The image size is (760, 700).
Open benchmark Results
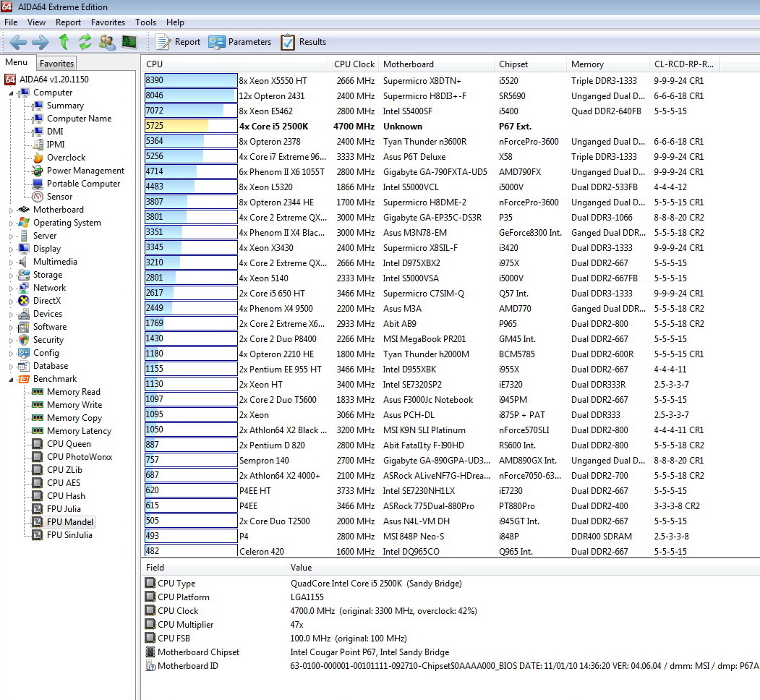[x=304, y=42]
